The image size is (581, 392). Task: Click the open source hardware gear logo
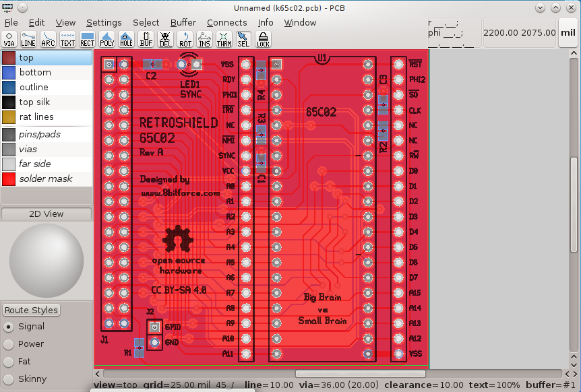178,240
